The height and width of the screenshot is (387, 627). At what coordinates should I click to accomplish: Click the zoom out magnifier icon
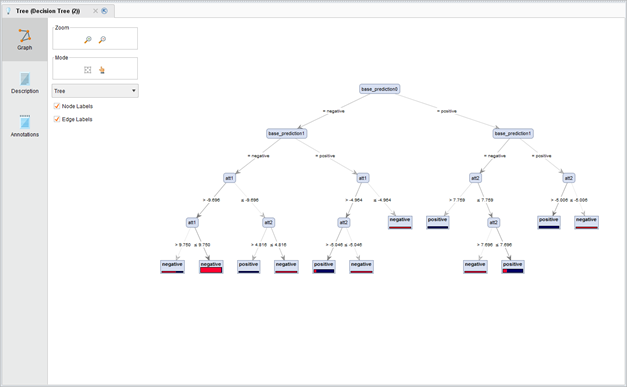(102, 40)
